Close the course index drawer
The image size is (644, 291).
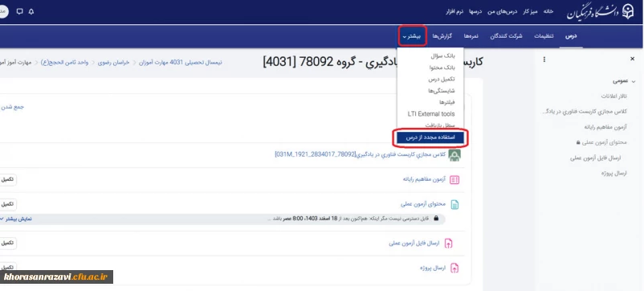coord(633,59)
